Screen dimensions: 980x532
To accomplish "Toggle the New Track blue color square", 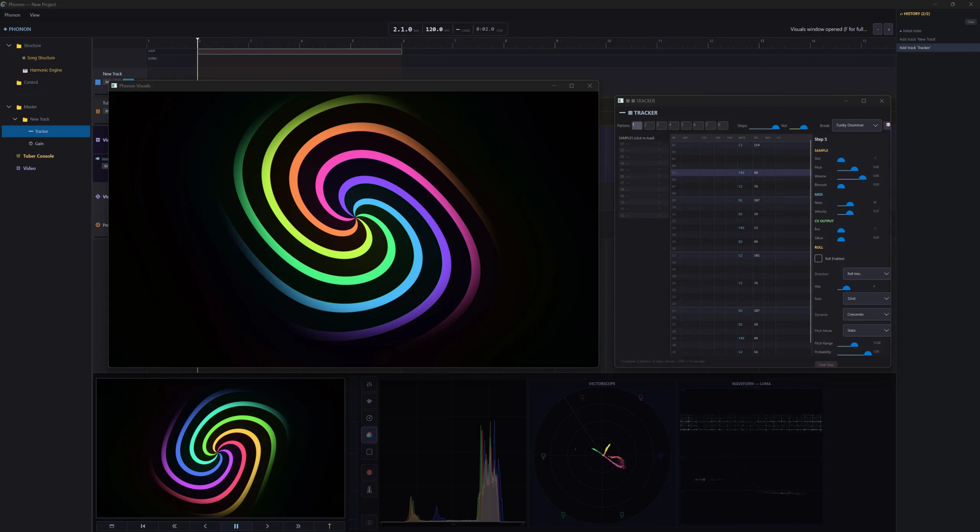I will (98, 82).
